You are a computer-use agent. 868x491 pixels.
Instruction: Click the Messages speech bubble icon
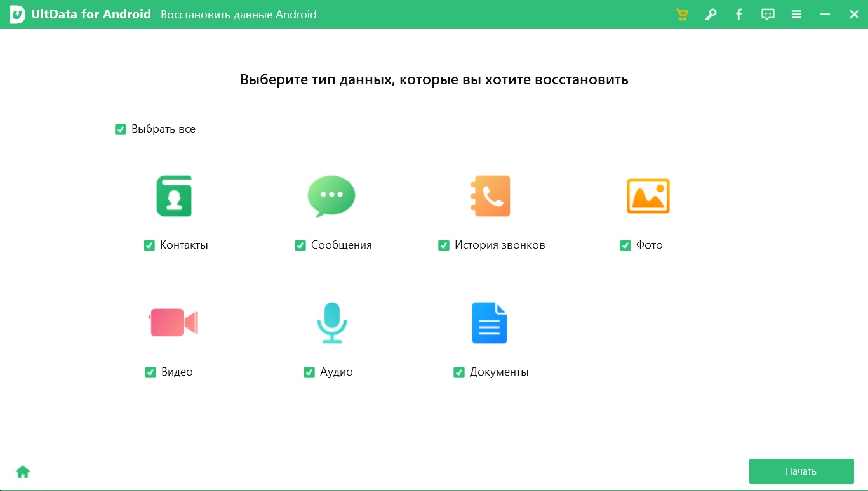[331, 196]
